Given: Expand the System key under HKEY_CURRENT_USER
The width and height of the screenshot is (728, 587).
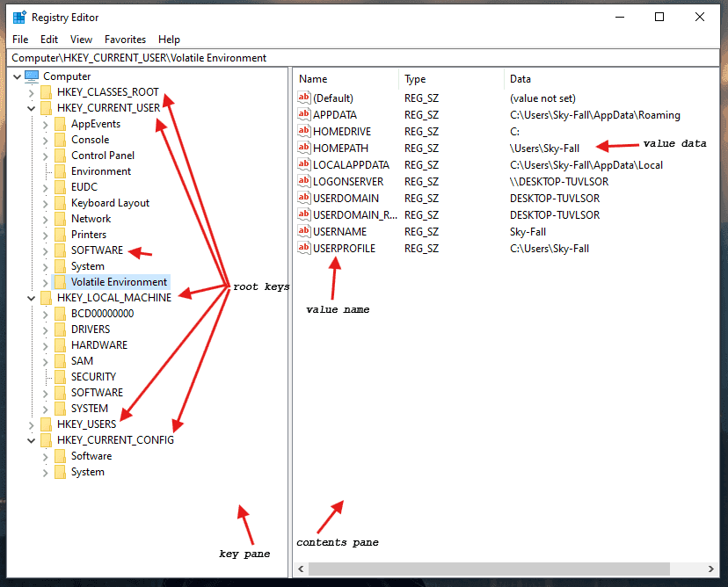Looking at the screenshot, I should point(45,267).
